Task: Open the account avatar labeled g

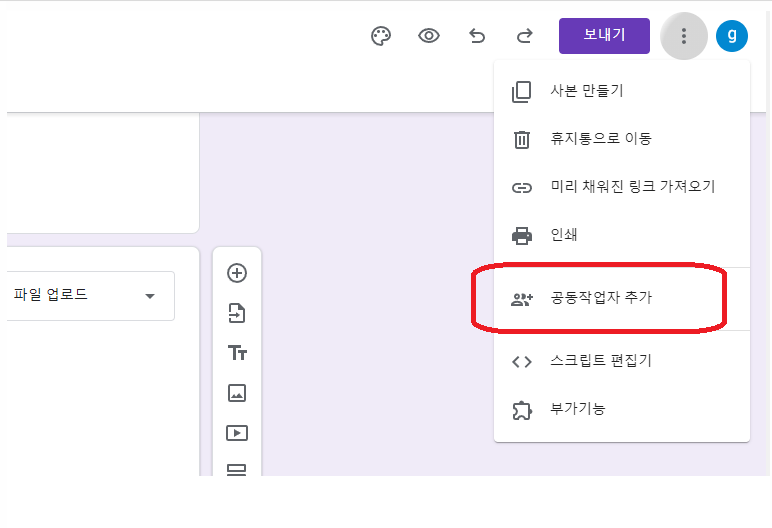Action: pyautogui.click(x=732, y=36)
